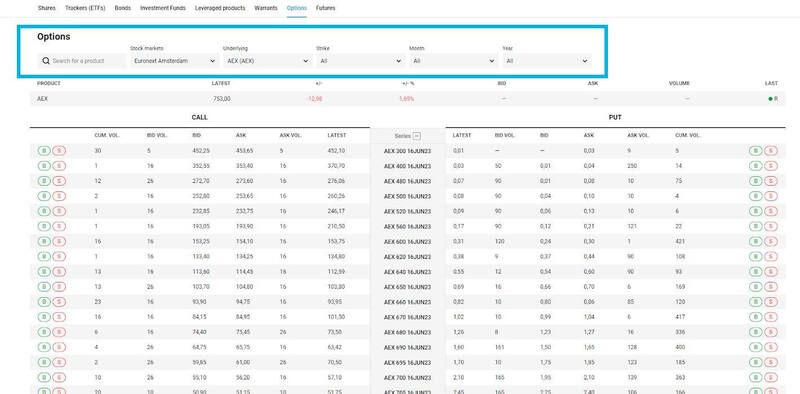Sell the AEX 680 16JUN23 put option

tap(771, 332)
